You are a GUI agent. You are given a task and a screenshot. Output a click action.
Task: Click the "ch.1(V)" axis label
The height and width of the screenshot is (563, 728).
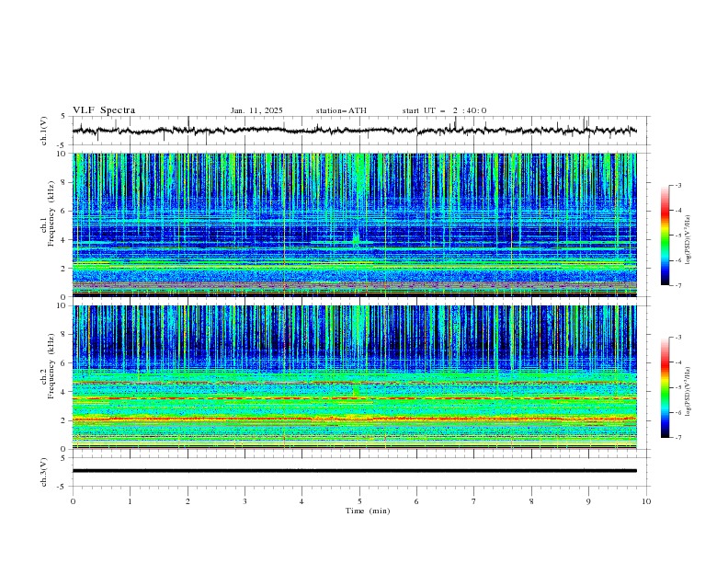(x=44, y=131)
